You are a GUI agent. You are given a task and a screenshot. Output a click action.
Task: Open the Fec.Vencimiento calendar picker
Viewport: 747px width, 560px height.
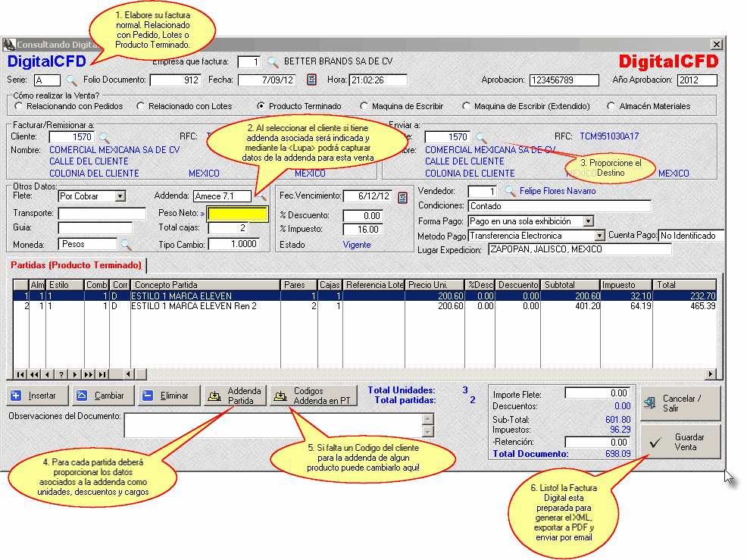click(402, 197)
